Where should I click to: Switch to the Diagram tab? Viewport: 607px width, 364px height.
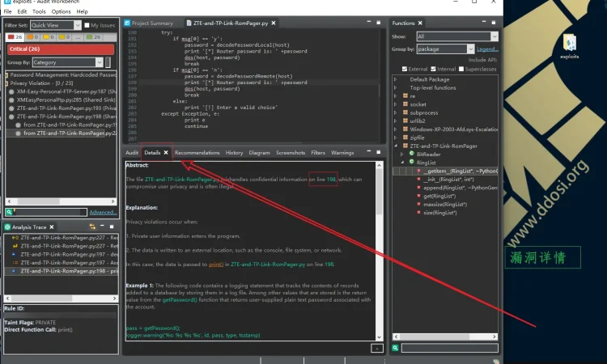(259, 153)
